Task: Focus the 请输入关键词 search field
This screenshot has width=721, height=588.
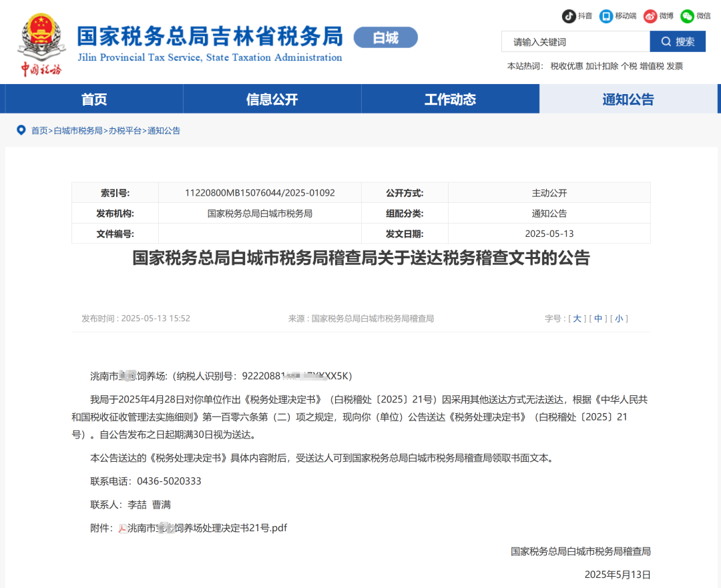Action: pyautogui.click(x=575, y=42)
